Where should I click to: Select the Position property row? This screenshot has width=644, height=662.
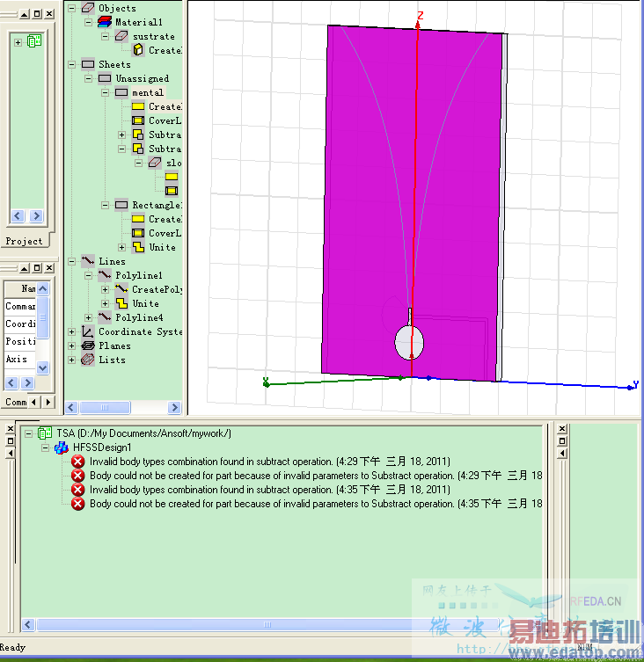[20, 341]
